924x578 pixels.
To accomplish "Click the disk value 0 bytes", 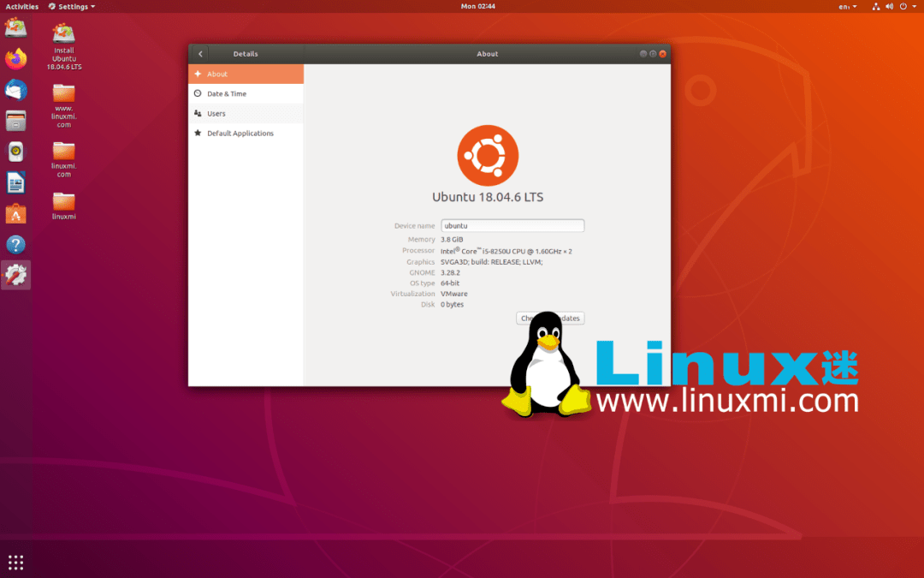I will point(452,304).
